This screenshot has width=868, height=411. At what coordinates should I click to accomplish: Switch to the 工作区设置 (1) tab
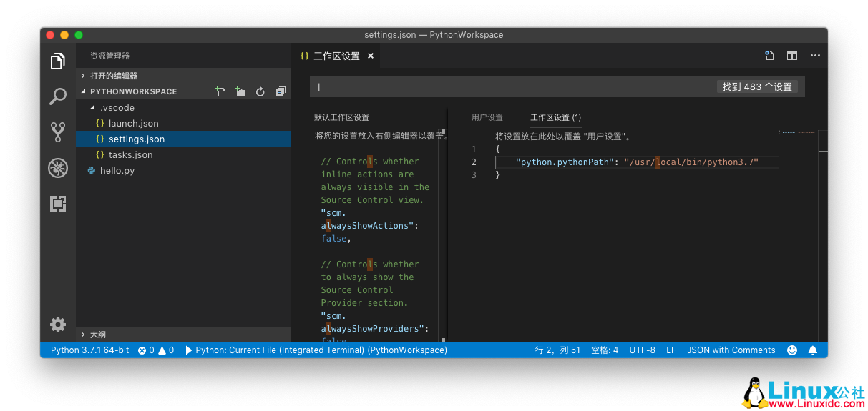(555, 117)
